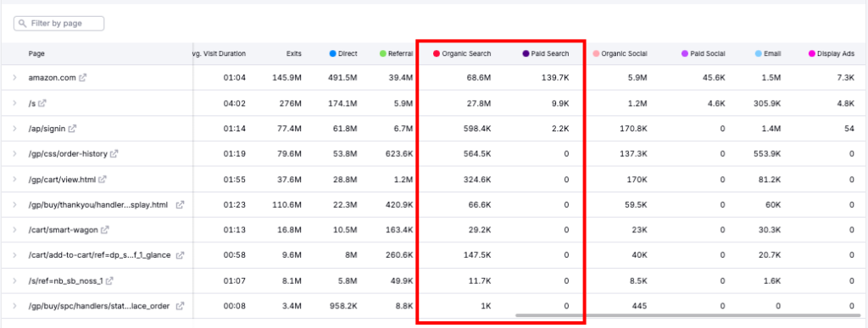Select the 170.8K Organic Social value
The height and width of the screenshot is (328, 868).
point(633,128)
